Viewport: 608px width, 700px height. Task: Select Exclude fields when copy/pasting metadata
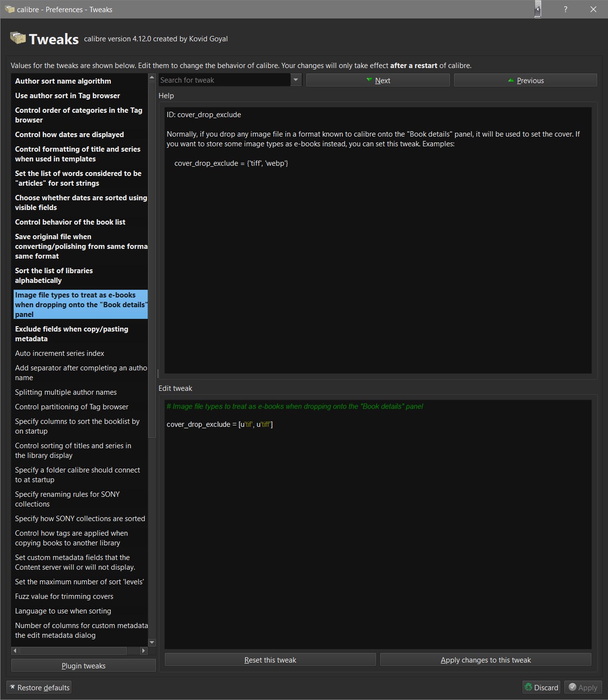[81, 334]
